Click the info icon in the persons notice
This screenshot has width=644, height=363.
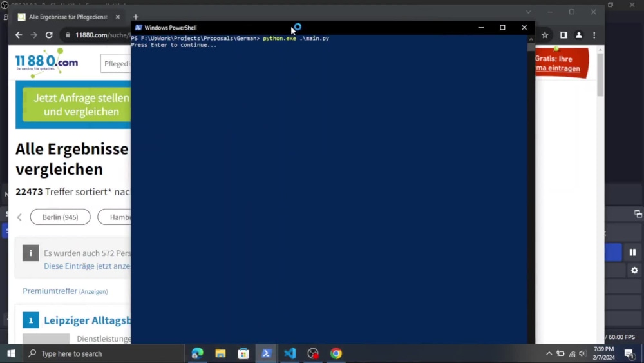pyautogui.click(x=31, y=253)
